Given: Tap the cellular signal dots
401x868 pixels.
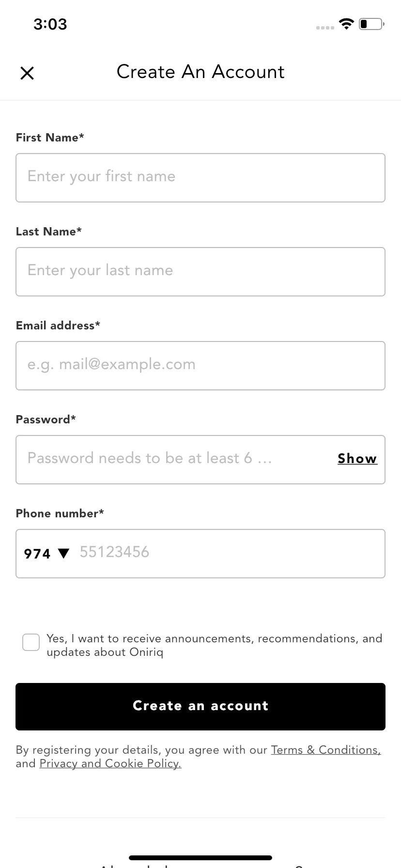Looking at the screenshot, I should 325,28.
